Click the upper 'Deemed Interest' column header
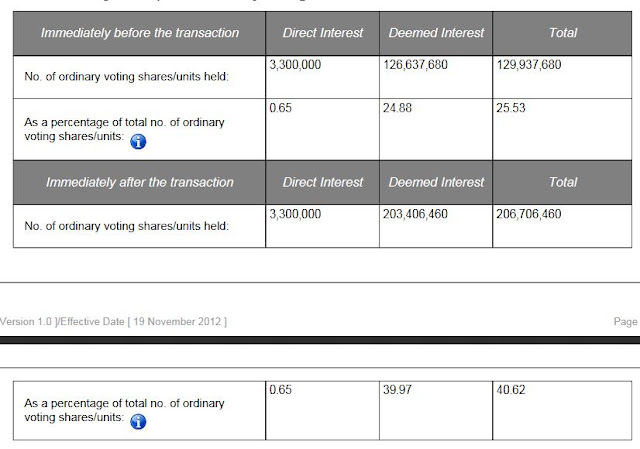The height and width of the screenshot is (449, 640). tap(436, 33)
